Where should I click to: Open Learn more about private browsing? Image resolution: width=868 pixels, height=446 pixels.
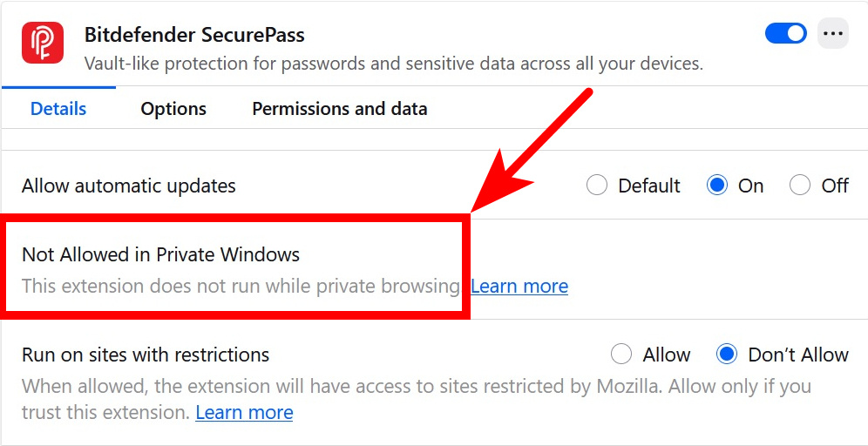[519, 286]
